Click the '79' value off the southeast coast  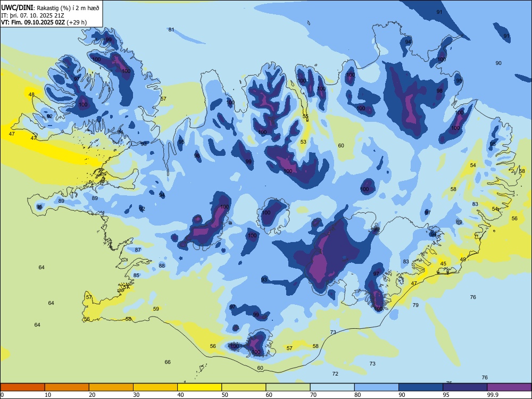(415, 305)
